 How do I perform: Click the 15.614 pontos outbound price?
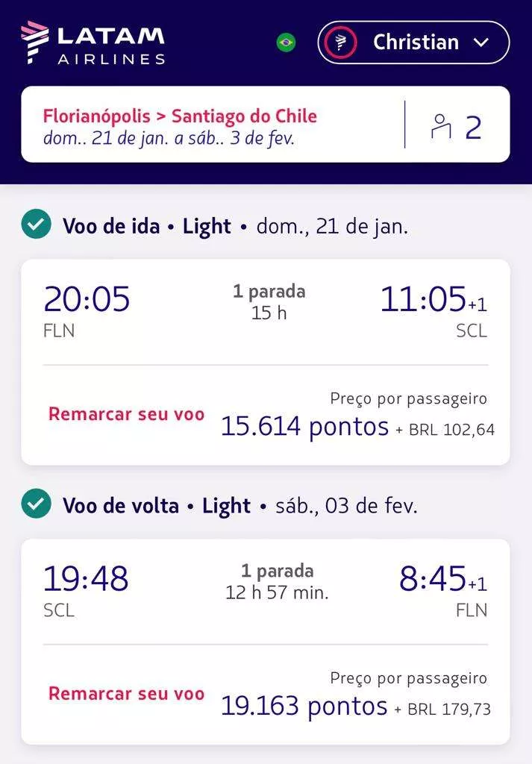[304, 427]
